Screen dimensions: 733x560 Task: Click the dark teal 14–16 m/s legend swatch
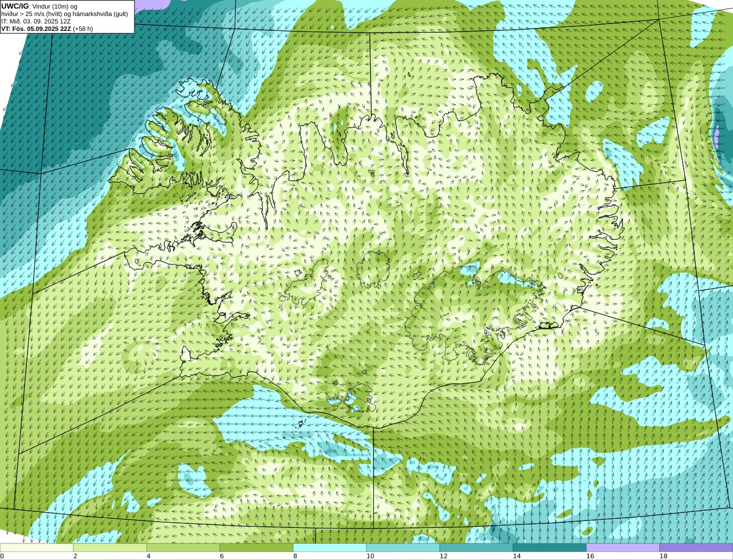(550, 547)
